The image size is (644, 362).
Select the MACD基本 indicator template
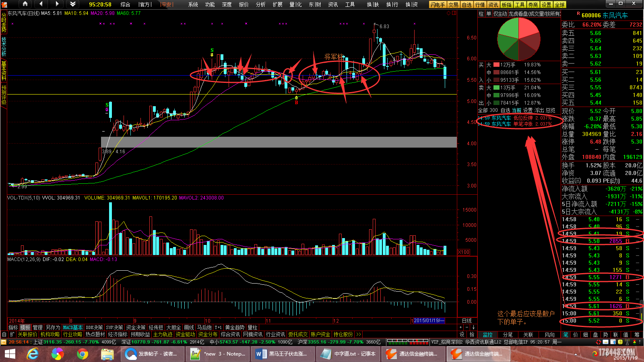[x=73, y=327]
